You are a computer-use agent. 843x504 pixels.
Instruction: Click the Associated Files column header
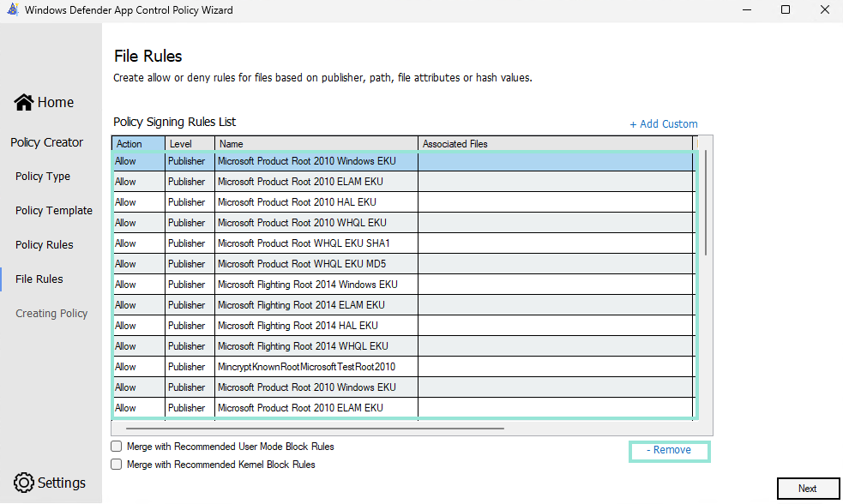554,144
